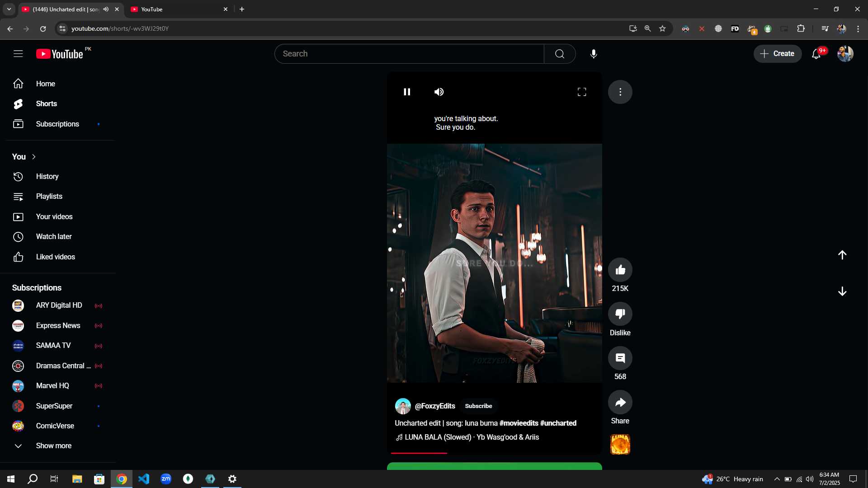Open FoxzyEdits channel avatar
The height and width of the screenshot is (488, 868).
[403, 406]
